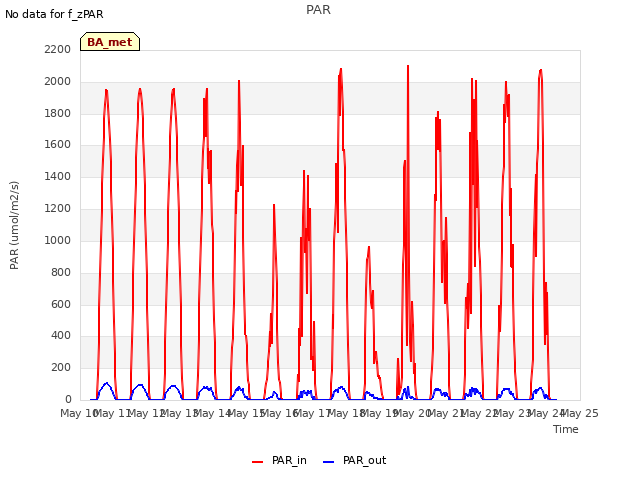The height and width of the screenshot is (480, 640).
Task: Click the 1200 y-axis tick label
Action: point(58,208)
